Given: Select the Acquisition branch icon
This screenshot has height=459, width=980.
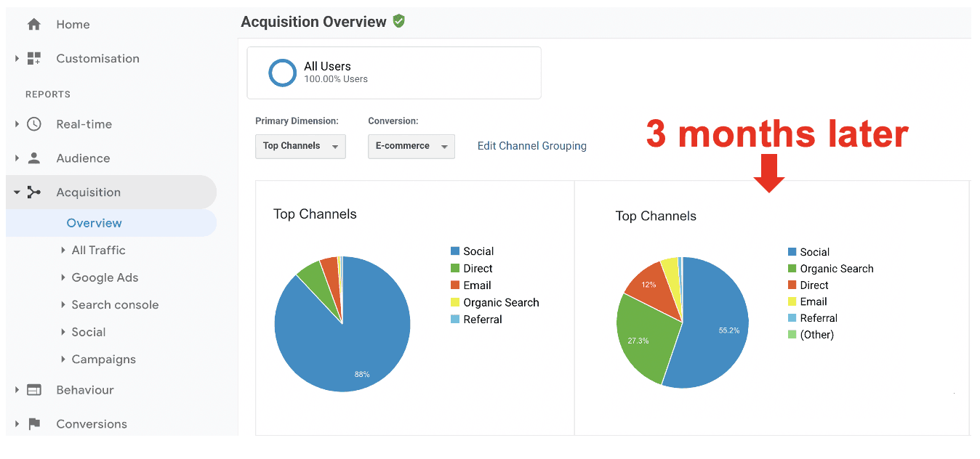Looking at the screenshot, I should click(x=34, y=191).
